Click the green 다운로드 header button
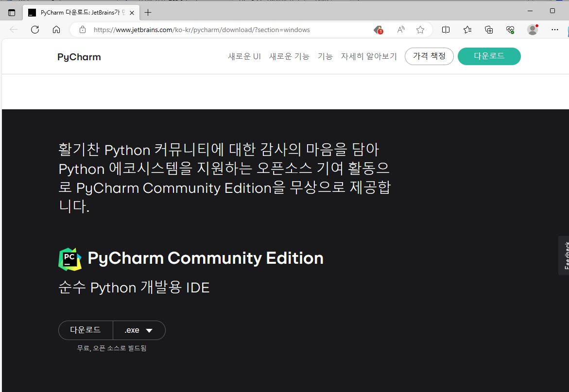569x392 pixels. tap(489, 56)
